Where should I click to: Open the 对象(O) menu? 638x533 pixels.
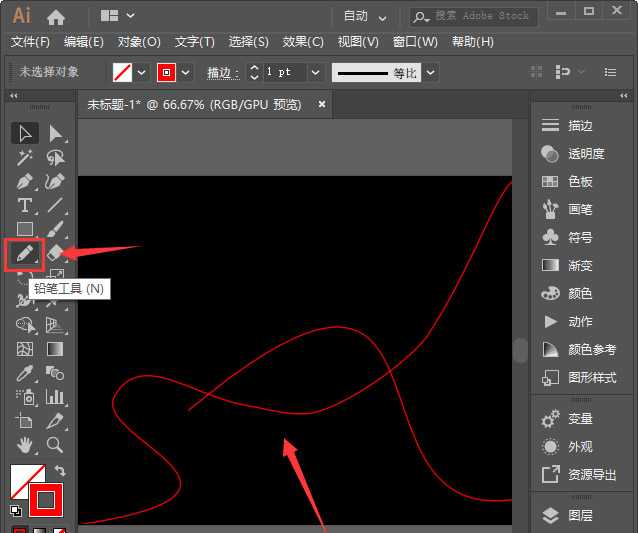pyautogui.click(x=139, y=42)
